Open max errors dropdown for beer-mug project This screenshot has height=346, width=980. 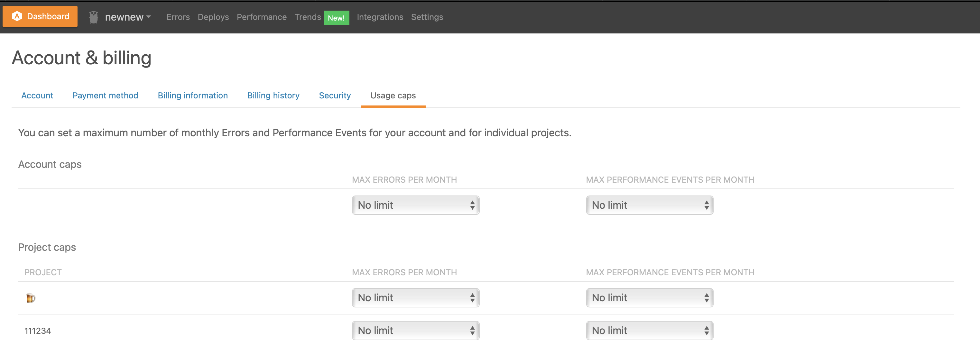(x=415, y=298)
